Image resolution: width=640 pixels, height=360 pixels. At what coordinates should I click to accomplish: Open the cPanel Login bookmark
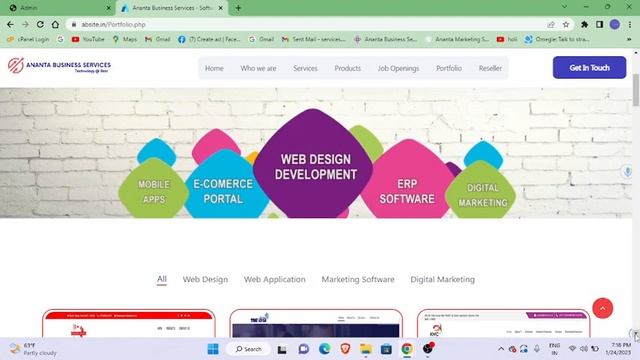(28, 39)
